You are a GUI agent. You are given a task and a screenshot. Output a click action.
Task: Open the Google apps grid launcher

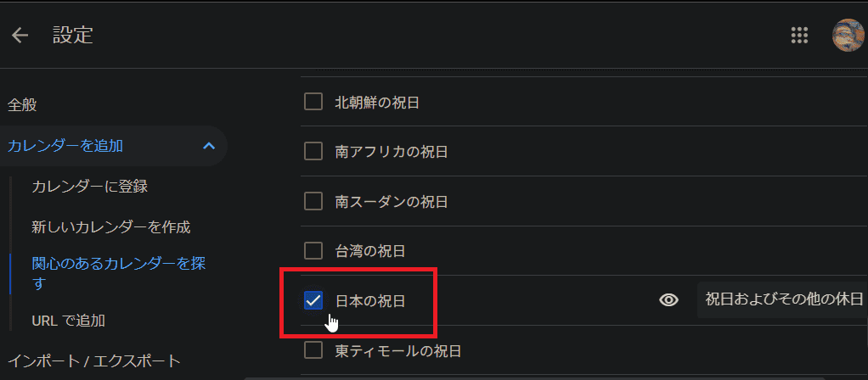click(799, 35)
